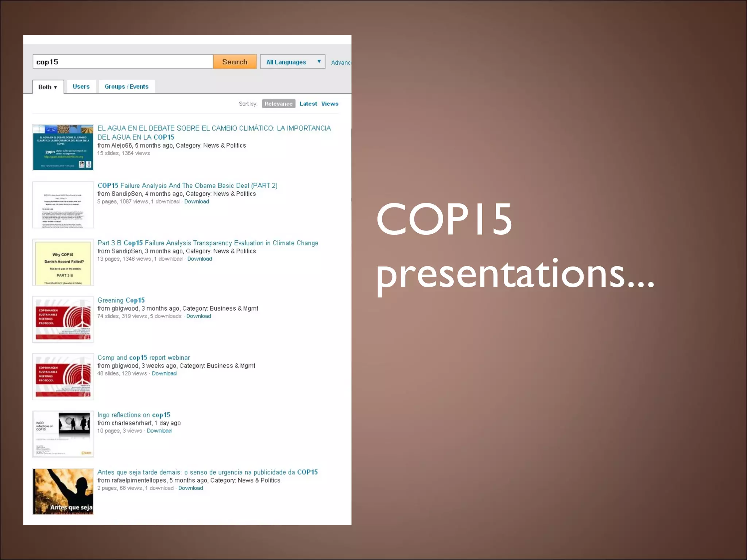Open the All Languages dropdown
The height and width of the screenshot is (560, 747).
(x=293, y=62)
